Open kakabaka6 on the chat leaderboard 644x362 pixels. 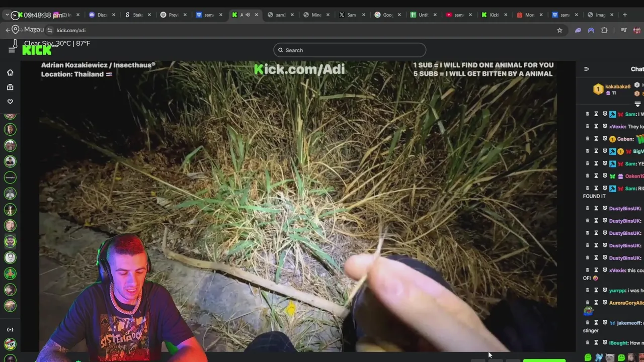click(x=617, y=86)
